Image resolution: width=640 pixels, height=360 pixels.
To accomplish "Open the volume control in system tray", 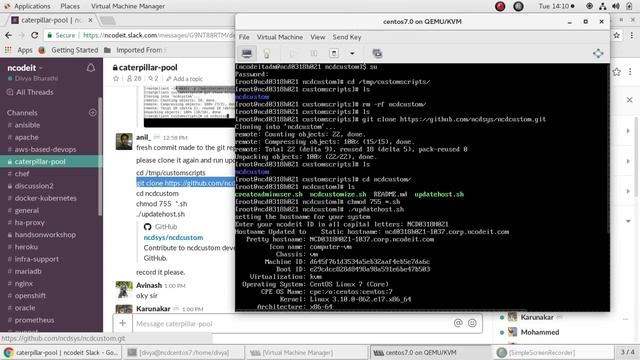I will coord(616,6).
